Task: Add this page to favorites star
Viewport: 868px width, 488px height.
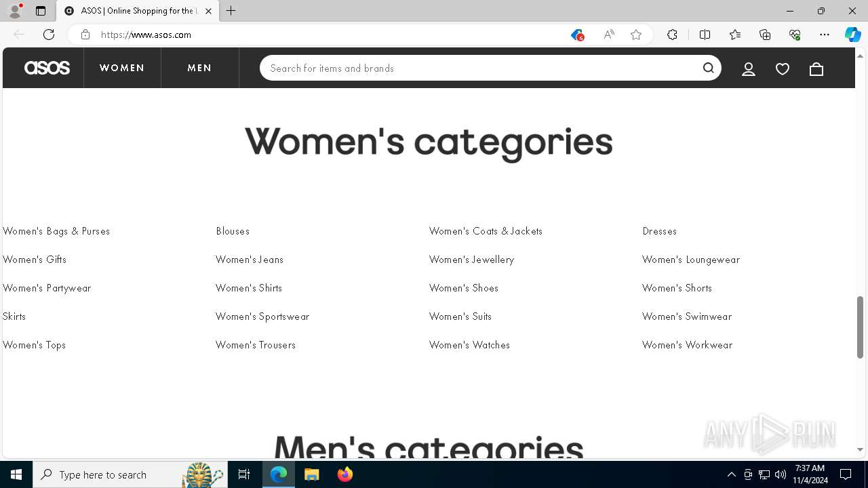Action: [636, 35]
